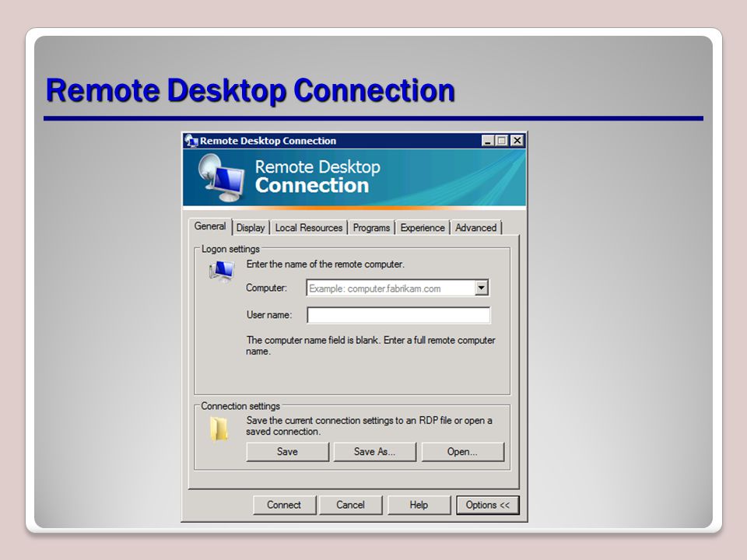Viewport: 747px width, 560px height.
Task: Click the 'Computer:' field label
Action: (x=266, y=288)
